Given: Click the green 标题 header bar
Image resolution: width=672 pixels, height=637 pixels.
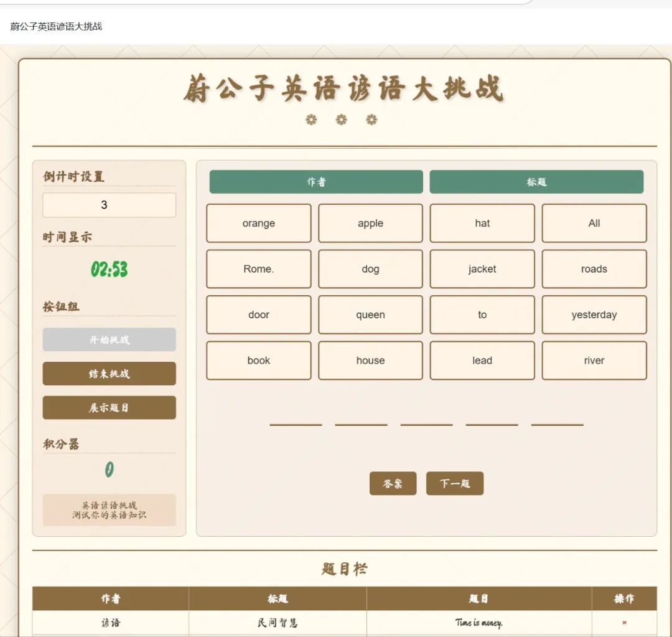Looking at the screenshot, I should [536, 181].
